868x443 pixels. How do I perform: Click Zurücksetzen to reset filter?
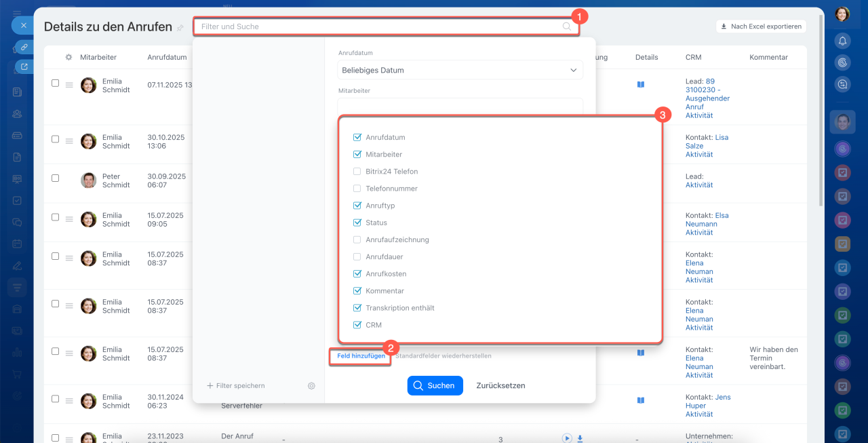500,385
